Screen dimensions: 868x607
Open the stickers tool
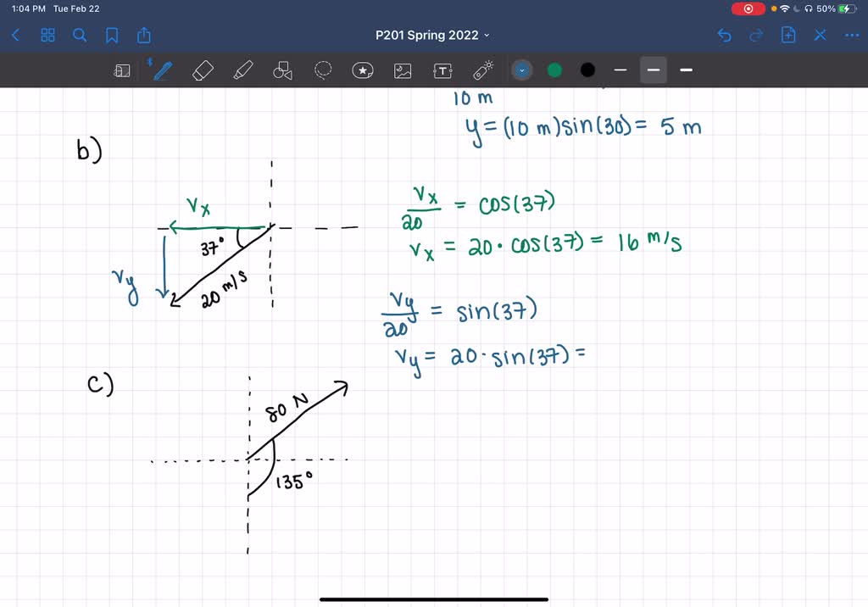click(363, 70)
